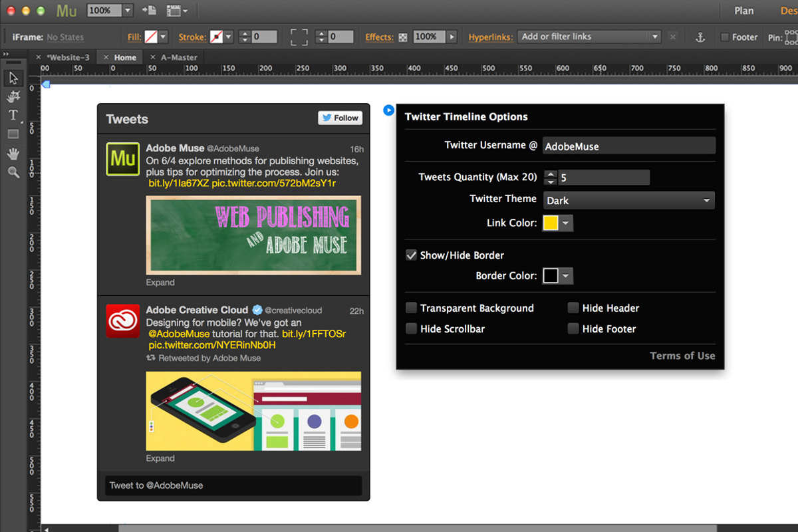
Task: Open the Twitter Theme dropdown
Action: 629,200
